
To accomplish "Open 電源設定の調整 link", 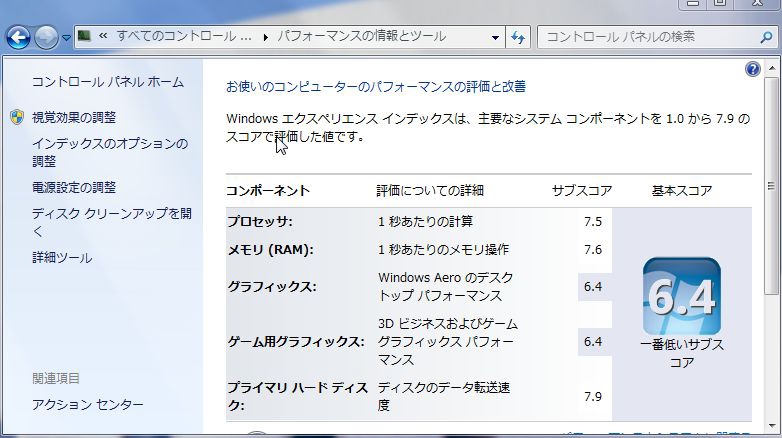I will click(x=74, y=188).
